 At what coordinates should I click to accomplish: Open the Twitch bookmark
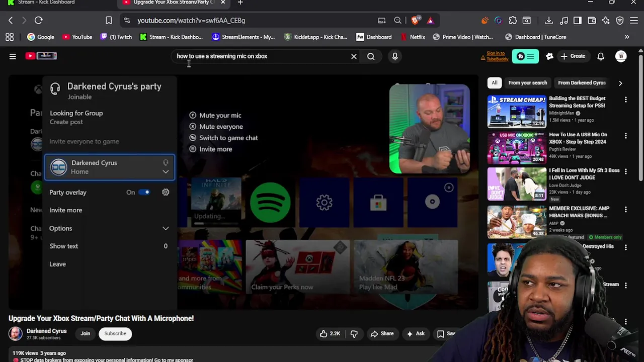116,37
